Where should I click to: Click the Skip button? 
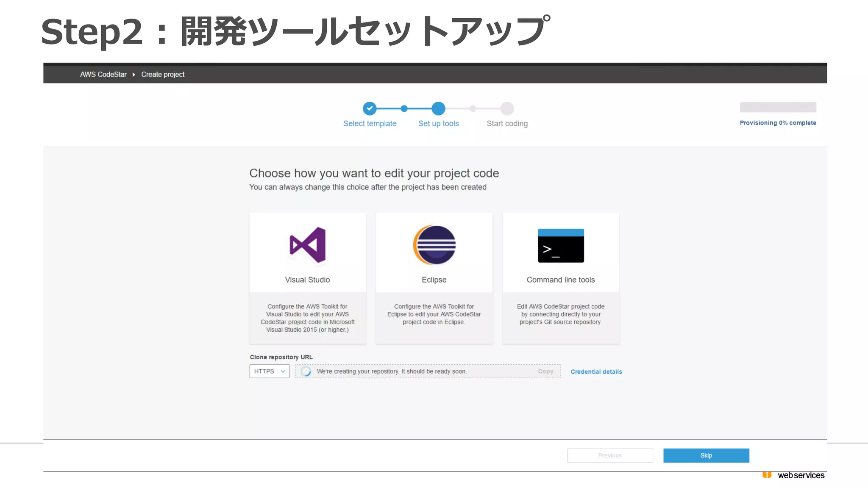tap(706, 455)
